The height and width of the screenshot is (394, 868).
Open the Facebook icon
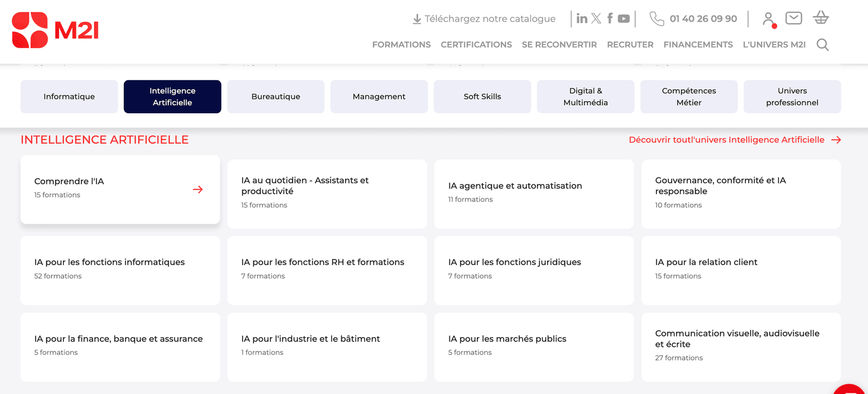[610, 18]
